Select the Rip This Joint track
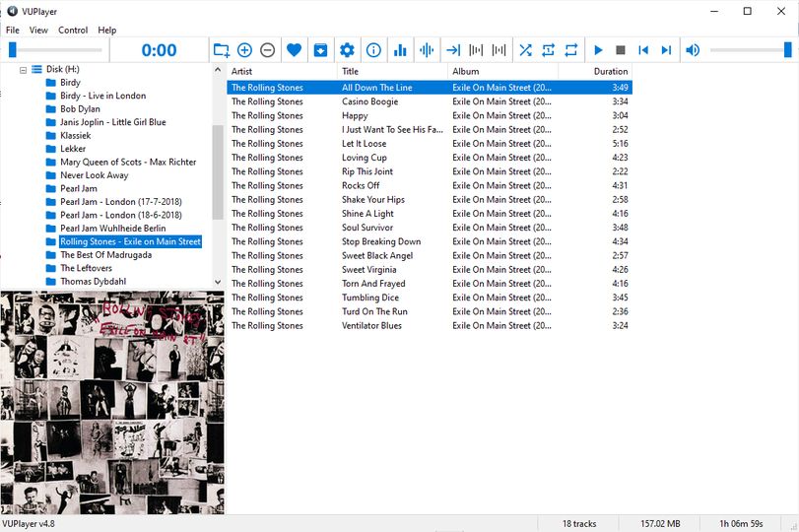799x532 pixels. (430, 171)
